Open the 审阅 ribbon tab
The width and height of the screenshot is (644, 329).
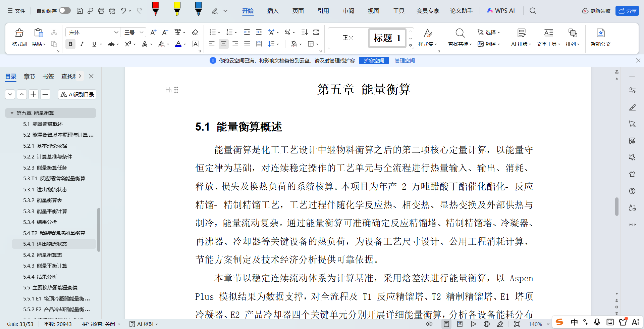click(348, 11)
